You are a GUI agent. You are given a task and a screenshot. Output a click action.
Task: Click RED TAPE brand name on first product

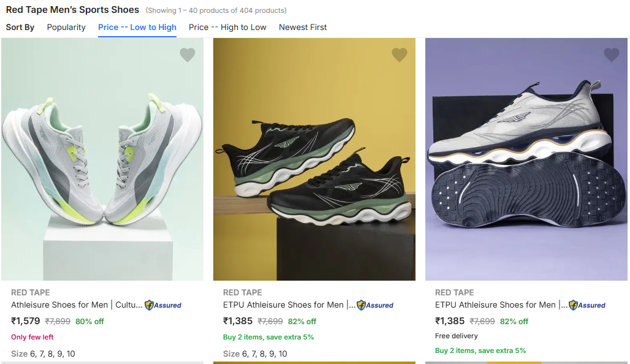point(31,292)
